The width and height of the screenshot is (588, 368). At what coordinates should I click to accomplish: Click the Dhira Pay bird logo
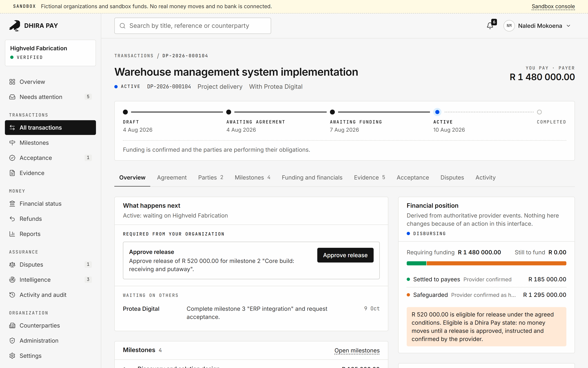14,26
